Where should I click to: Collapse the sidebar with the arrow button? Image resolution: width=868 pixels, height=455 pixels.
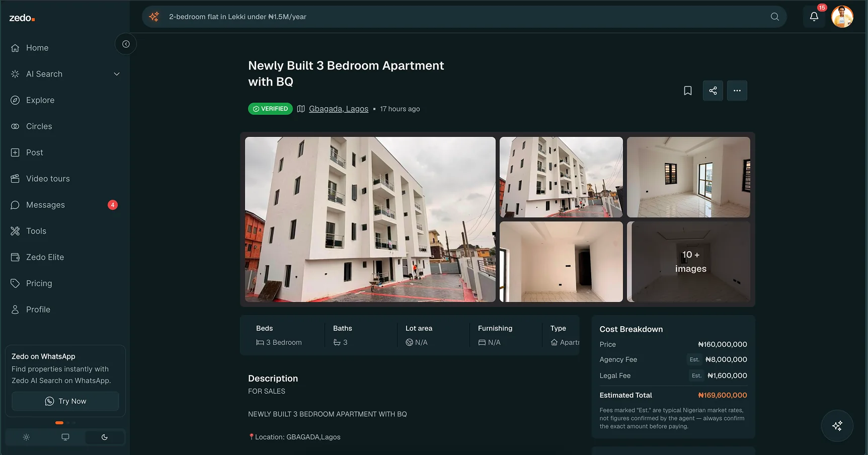[x=126, y=44]
